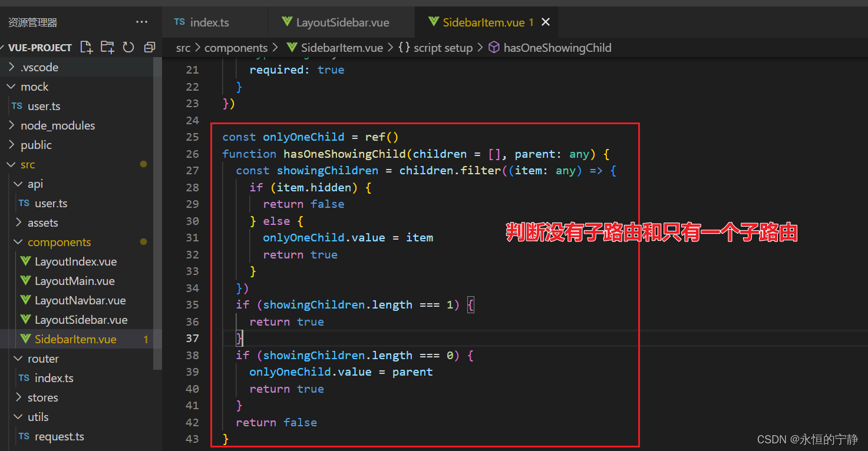
Task: Click 'const onlyOneChild = ref()' code line
Action: coord(311,137)
